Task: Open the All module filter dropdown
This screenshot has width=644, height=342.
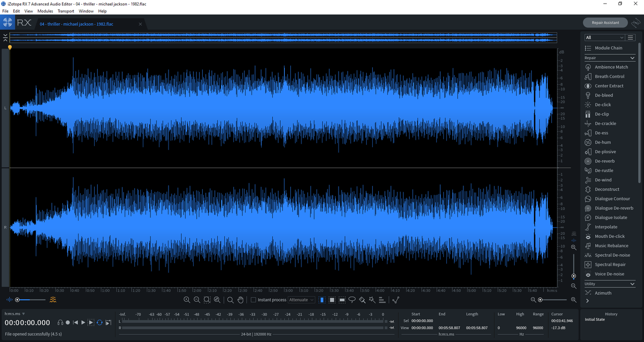Action: pos(604,37)
